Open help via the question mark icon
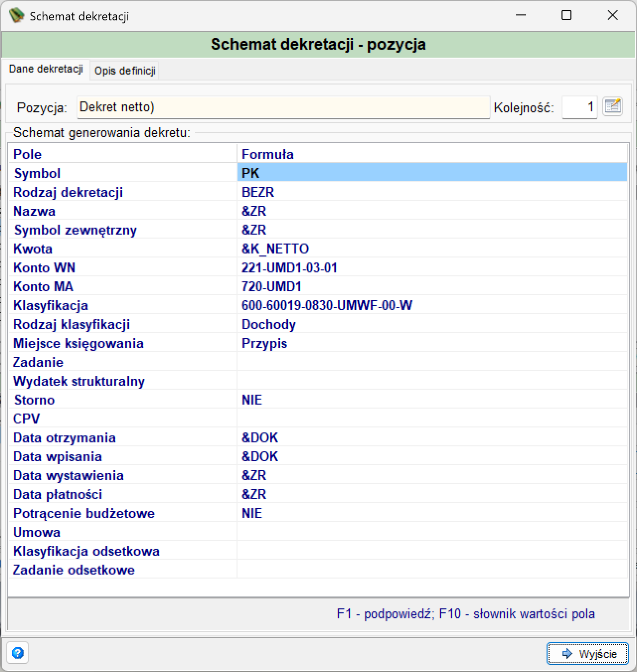Screen dimensions: 637x672 click(17, 653)
